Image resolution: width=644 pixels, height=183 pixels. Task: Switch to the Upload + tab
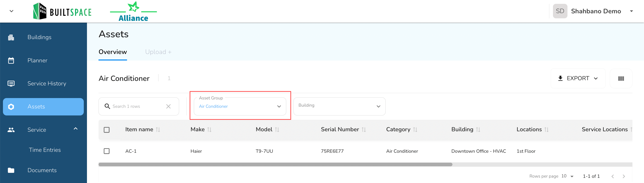click(158, 52)
